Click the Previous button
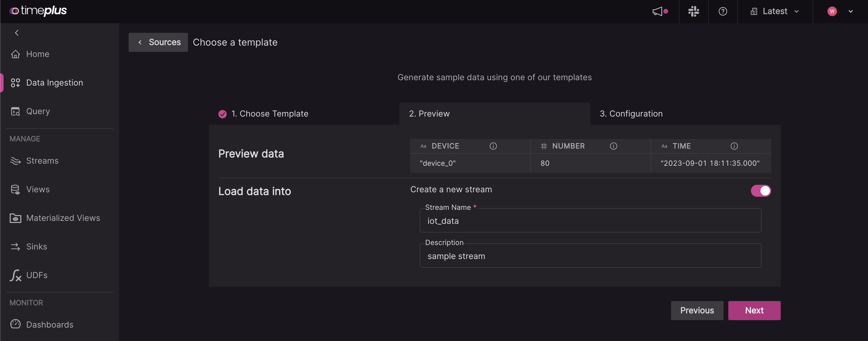Screen dimensions: 868x341 [x=697, y=310]
